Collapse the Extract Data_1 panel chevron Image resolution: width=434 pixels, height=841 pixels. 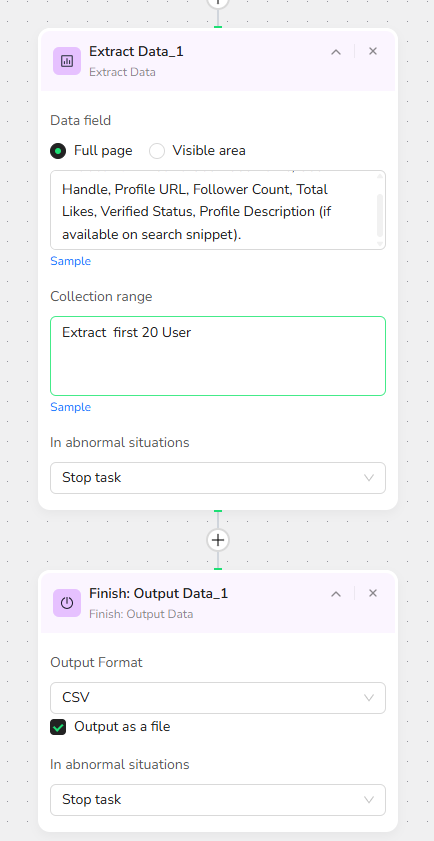click(x=336, y=52)
